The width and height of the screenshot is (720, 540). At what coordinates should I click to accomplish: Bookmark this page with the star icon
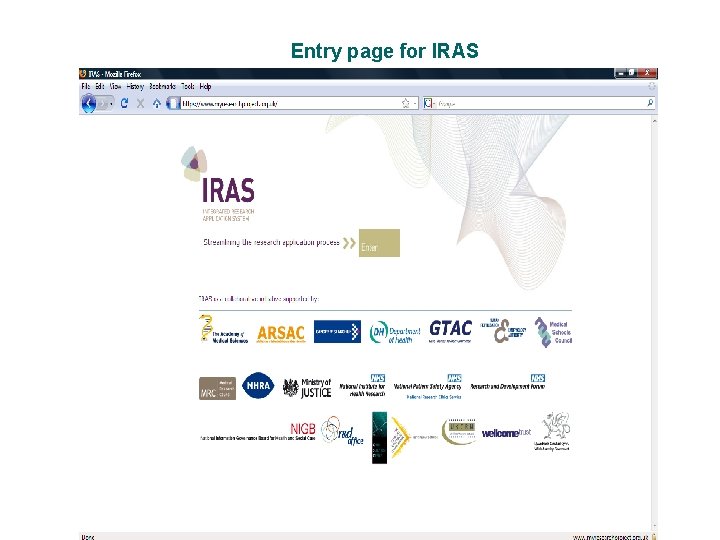click(405, 103)
